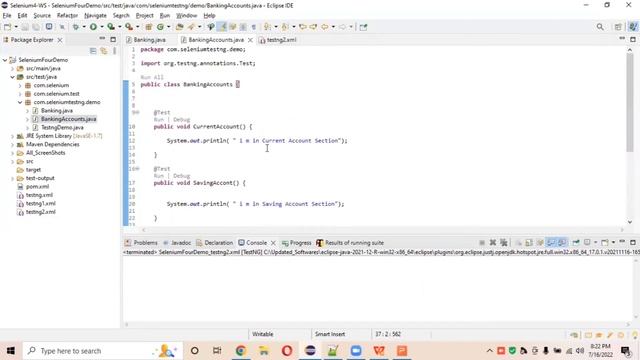Click the New Java Class toolbar icon
Viewport: 640px width, 360px height.
[x=160, y=27]
